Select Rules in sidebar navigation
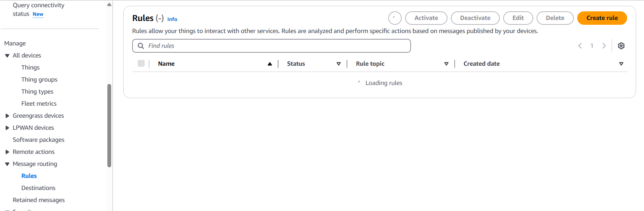 coord(29,176)
